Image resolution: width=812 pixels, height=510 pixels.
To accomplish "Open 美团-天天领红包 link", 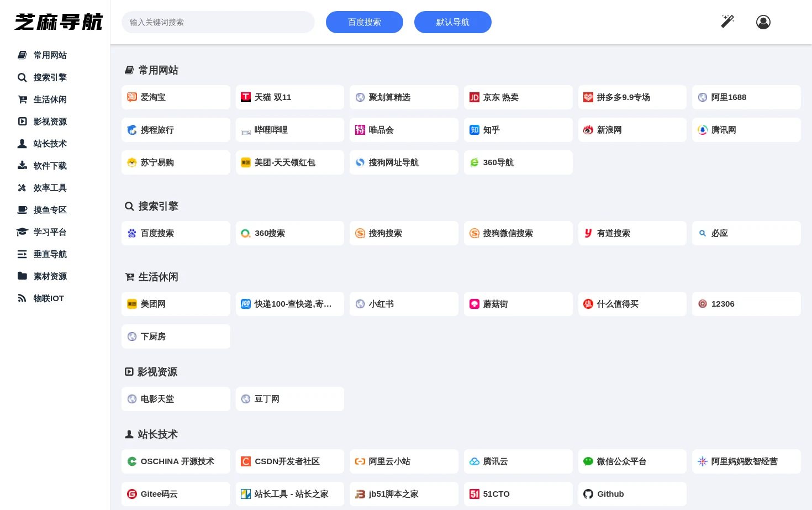I will pos(290,162).
